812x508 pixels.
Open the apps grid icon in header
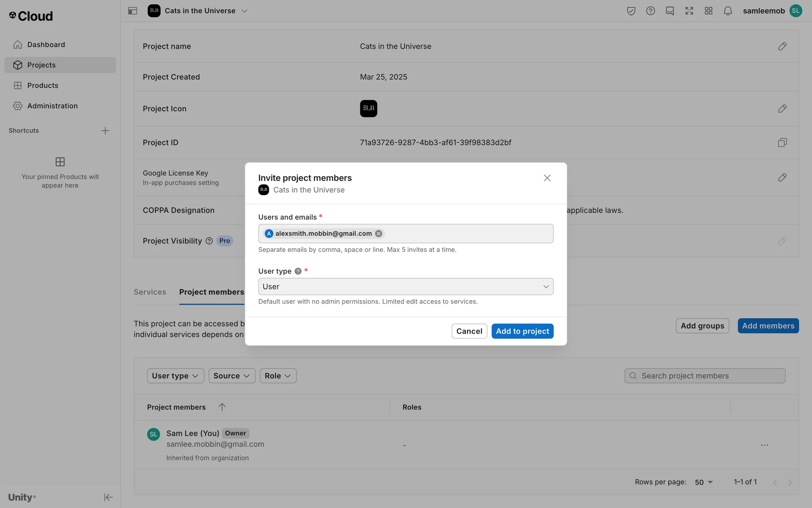708,11
